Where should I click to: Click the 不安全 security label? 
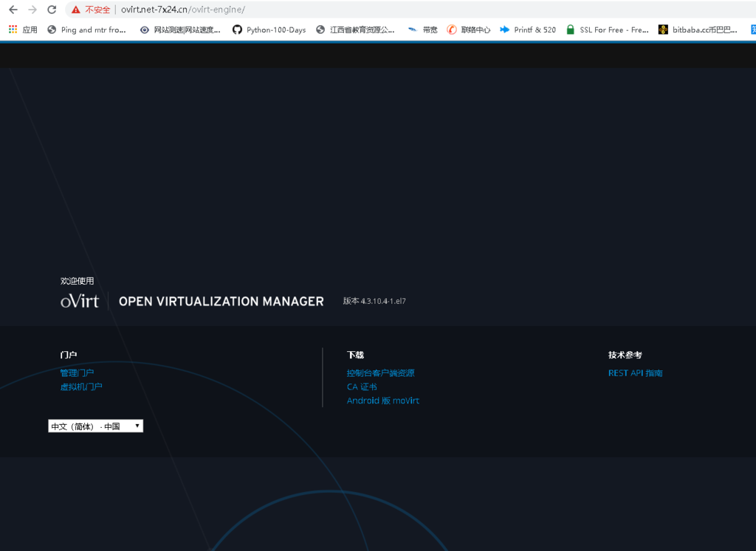click(x=97, y=10)
